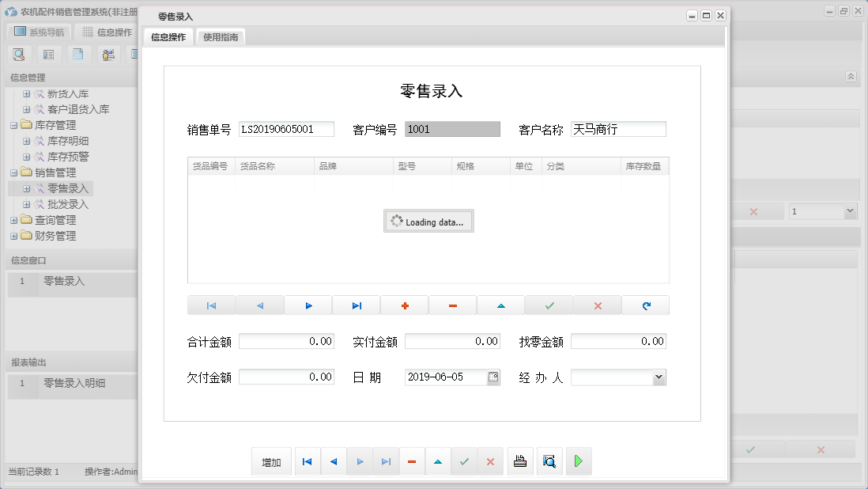Click inside the 客户名称 input field

pyautogui.click(x=618, y=128)
